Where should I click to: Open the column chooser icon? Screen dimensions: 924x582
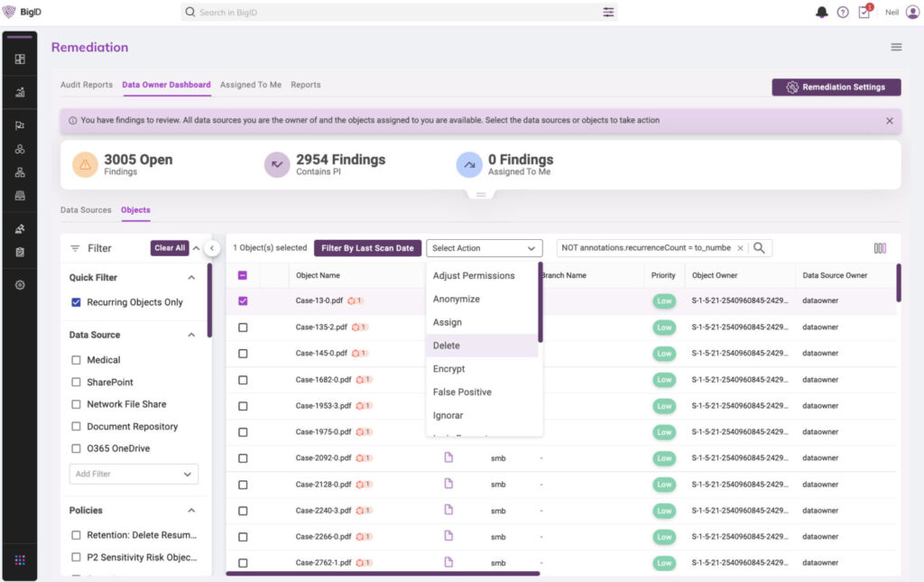pos(880,248)
